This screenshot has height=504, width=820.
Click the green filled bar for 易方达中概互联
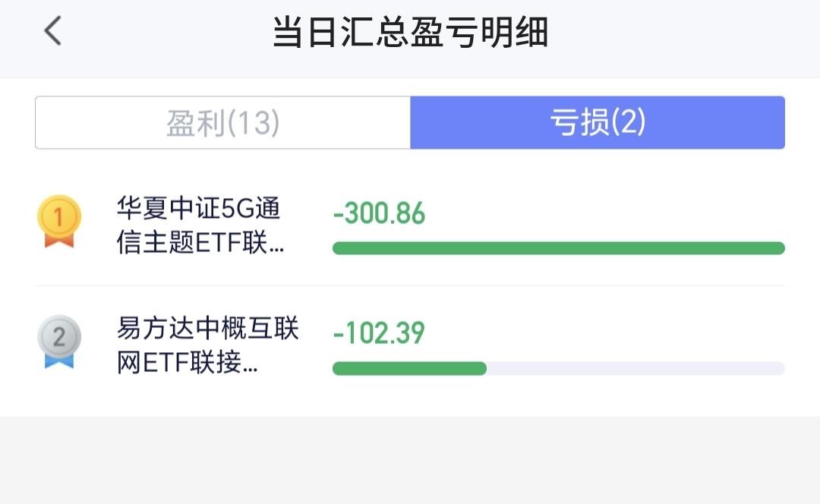[409, 369]
